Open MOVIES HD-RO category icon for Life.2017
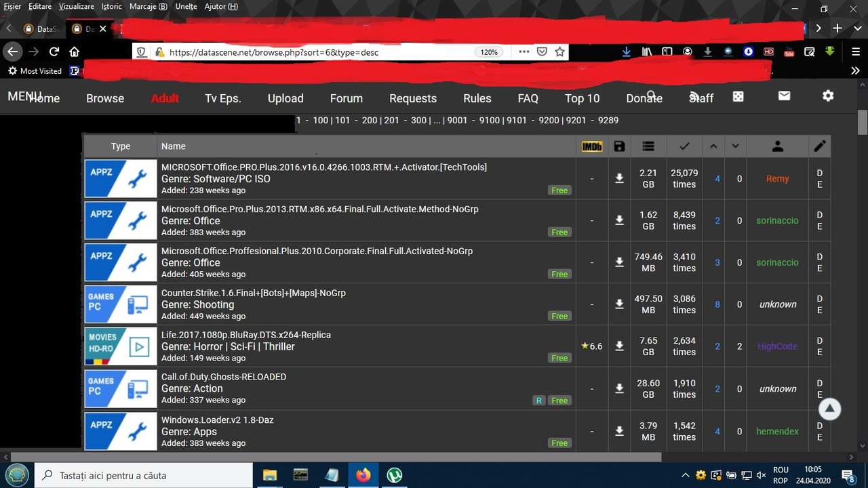Screen dimensions: 868x488 121,346
